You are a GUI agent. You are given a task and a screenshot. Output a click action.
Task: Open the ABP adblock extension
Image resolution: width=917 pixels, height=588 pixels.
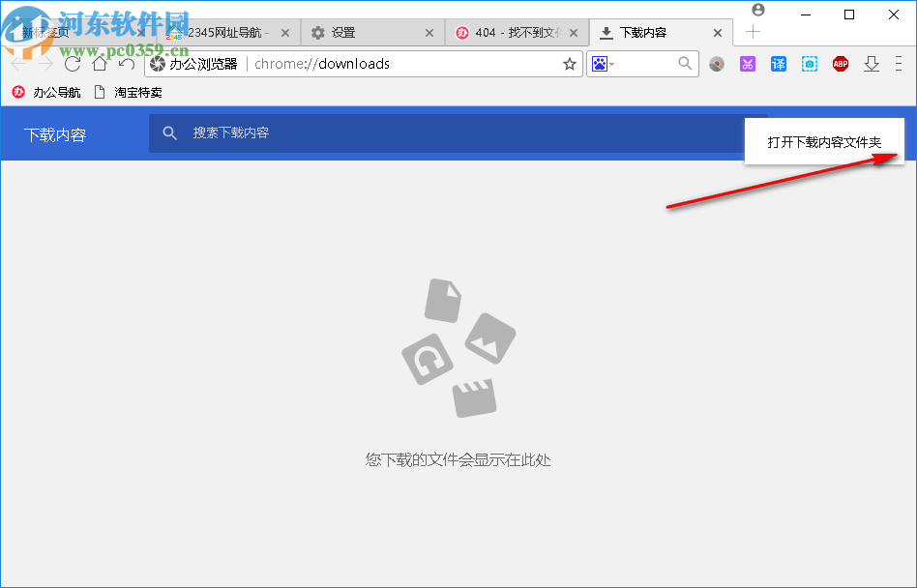[x=840, y=64]
